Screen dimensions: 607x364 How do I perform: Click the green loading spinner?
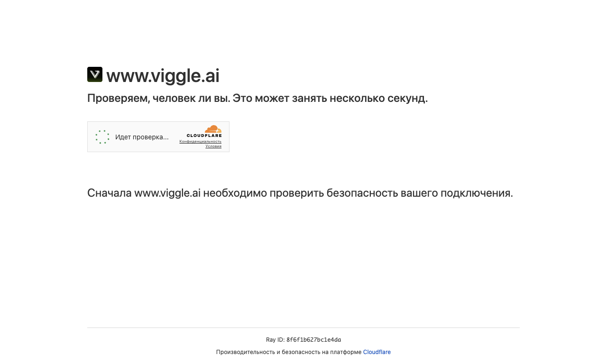pos(102,137)
